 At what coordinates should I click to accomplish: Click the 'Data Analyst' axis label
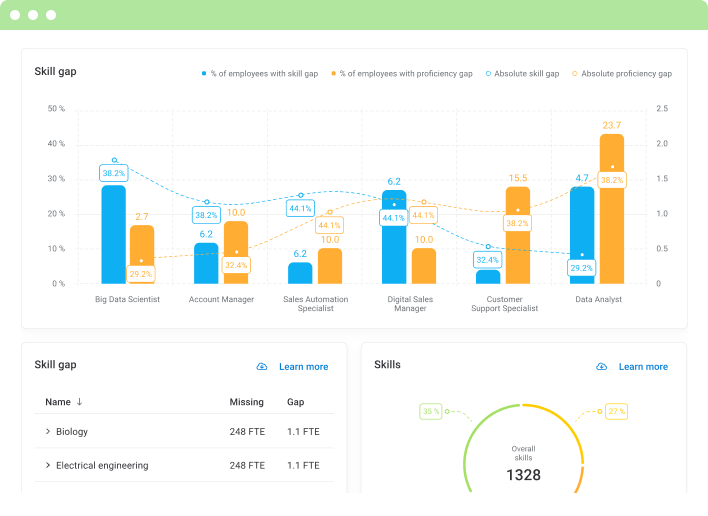[598, 299]
